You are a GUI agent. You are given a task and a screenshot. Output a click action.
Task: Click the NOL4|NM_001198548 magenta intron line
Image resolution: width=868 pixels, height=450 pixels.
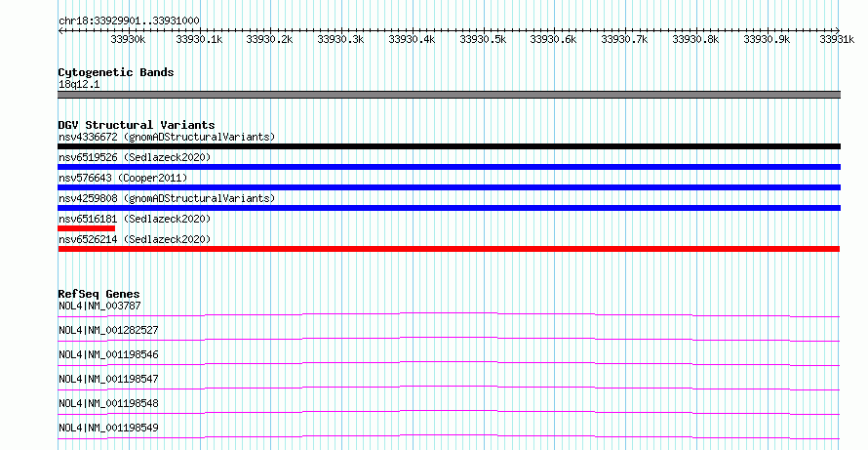point(449,412)
